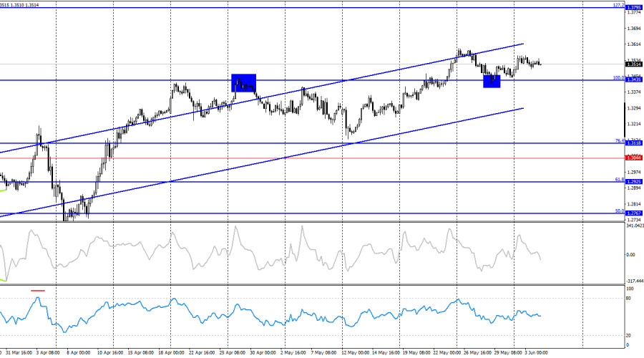Select the 100.0 Fibonacci level label
Viewport: 644px width, 358px height.
pos(618,77)
